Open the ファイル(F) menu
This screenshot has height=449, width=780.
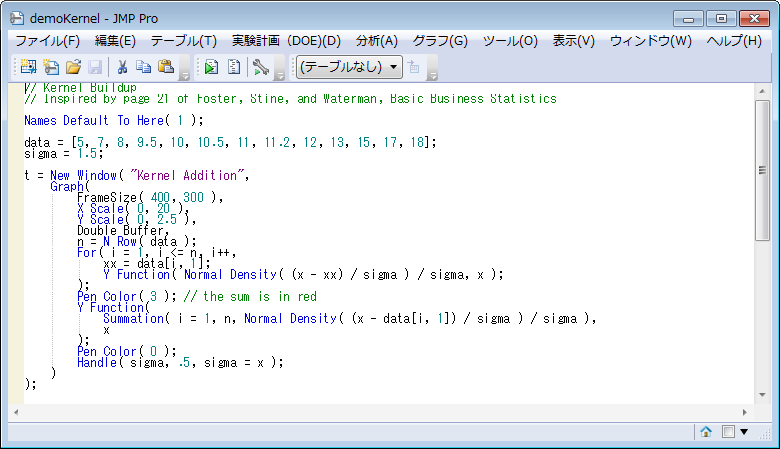47,40
